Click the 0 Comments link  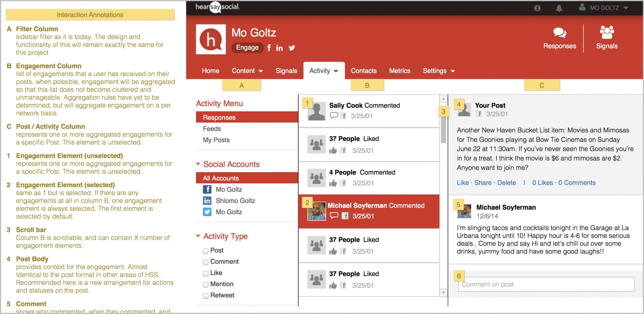(x=577, y=183)
